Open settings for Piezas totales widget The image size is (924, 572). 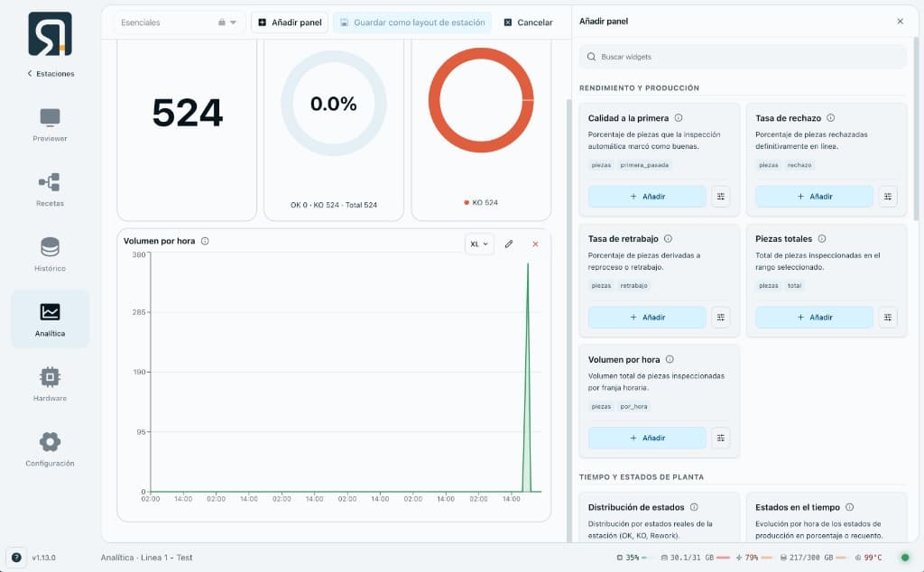click(888, 317)
